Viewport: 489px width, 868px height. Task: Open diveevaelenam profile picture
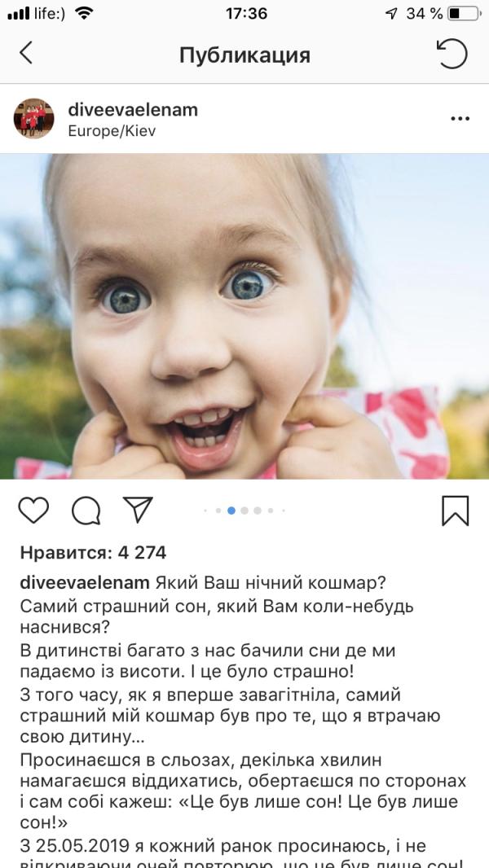(33, 118)
